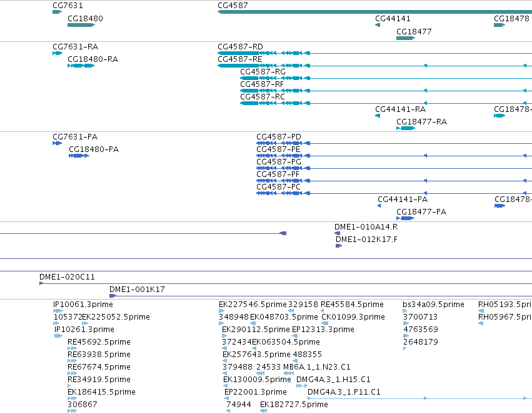Click transcript label CG4587-RE
This screenshot has width=532, height=414.
(240, 59)
